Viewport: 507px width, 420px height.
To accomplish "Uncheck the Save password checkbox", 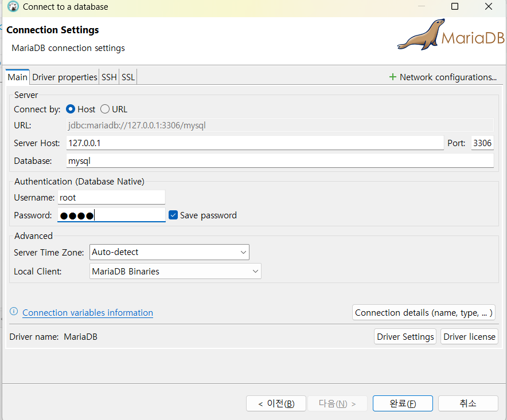I will [x=173, y=215].
